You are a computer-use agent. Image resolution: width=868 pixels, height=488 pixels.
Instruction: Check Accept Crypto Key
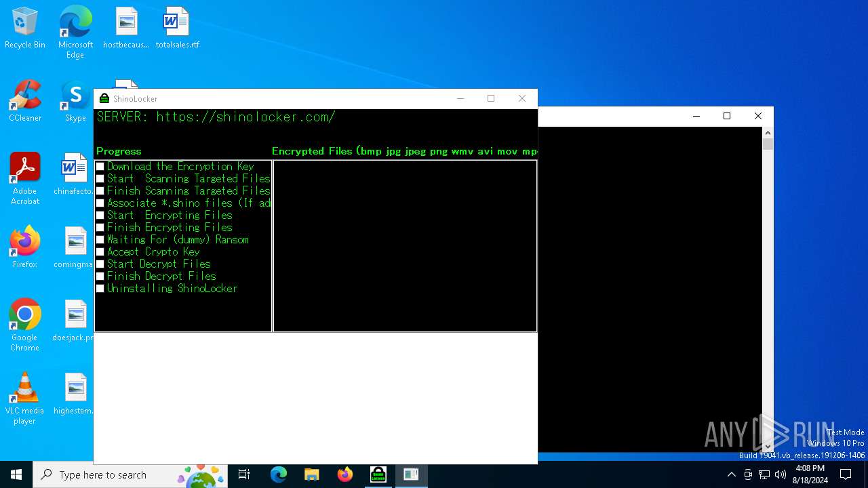pyautogui.click(x=100, y=252)
